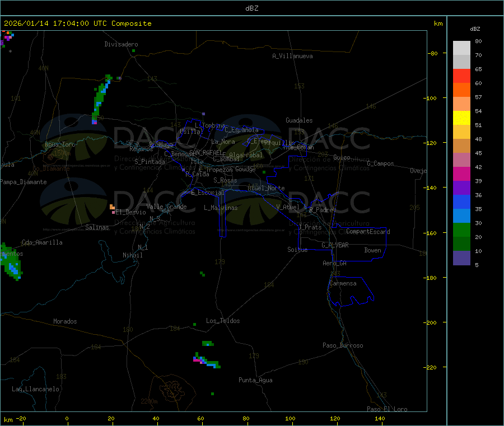Click the dark purple 5-10 dBZ swatch
This screenshot has height=426, width=504.
pyautogui.click(x=461, y=258)
